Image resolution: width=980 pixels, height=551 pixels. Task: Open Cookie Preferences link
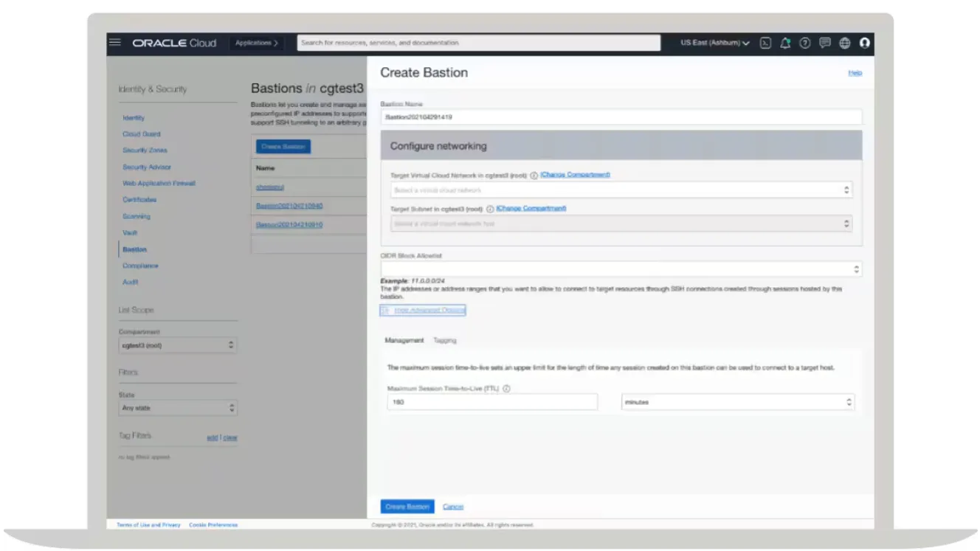click(x=213, y=524)
